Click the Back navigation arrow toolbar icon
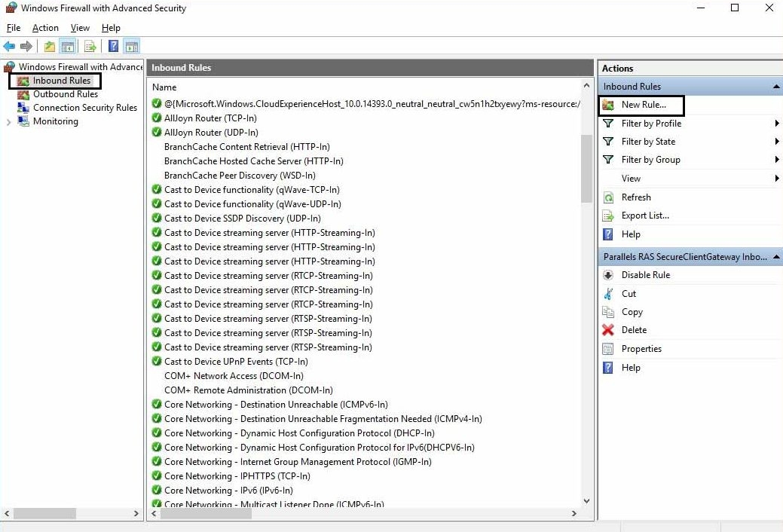The height and width of the screenshot is (532, 783). pyautogui.click(x=8, y=46)
